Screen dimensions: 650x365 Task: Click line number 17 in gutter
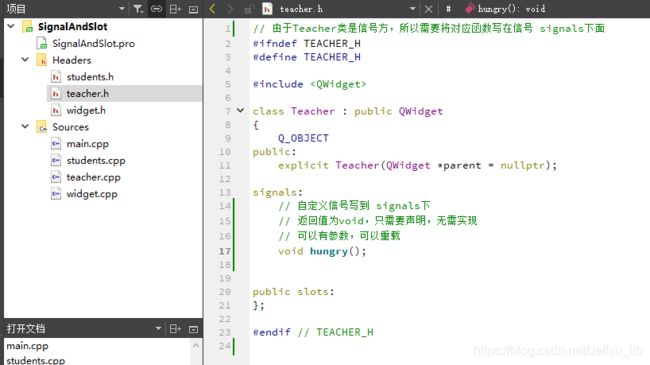[x=225, y=251]
